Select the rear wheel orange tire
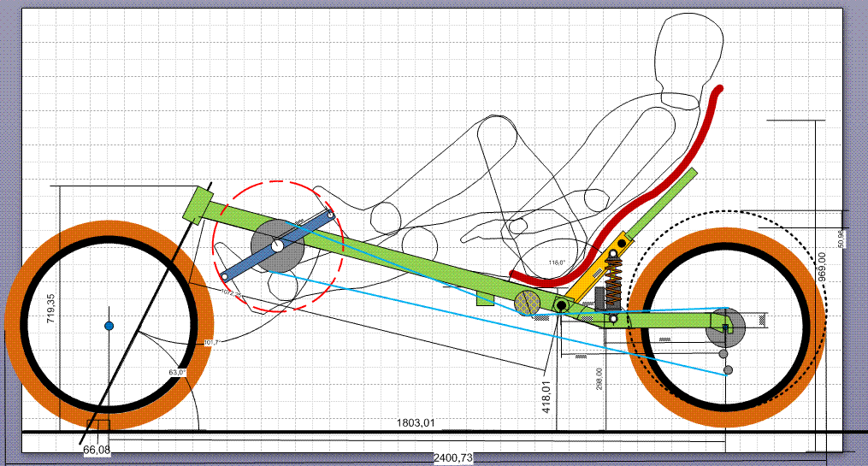The image size is (868, 466). coord(725,418)
